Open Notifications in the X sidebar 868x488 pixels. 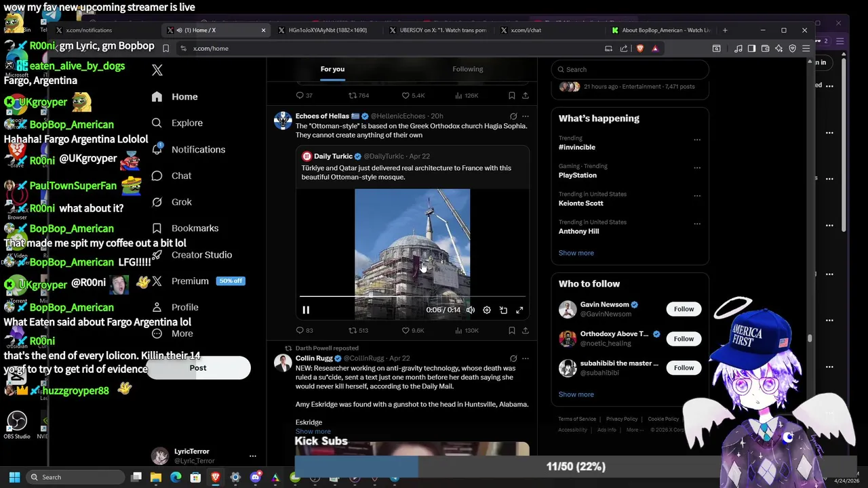[189, 149]
